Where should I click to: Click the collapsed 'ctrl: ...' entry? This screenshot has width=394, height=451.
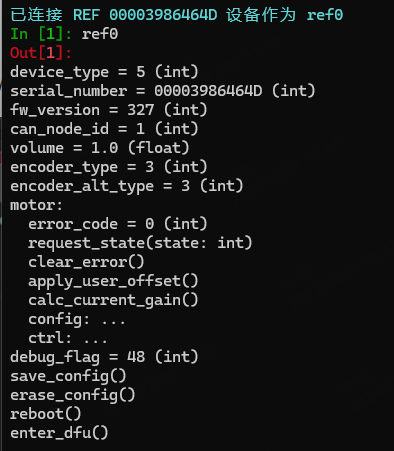(x=68, y=339)
